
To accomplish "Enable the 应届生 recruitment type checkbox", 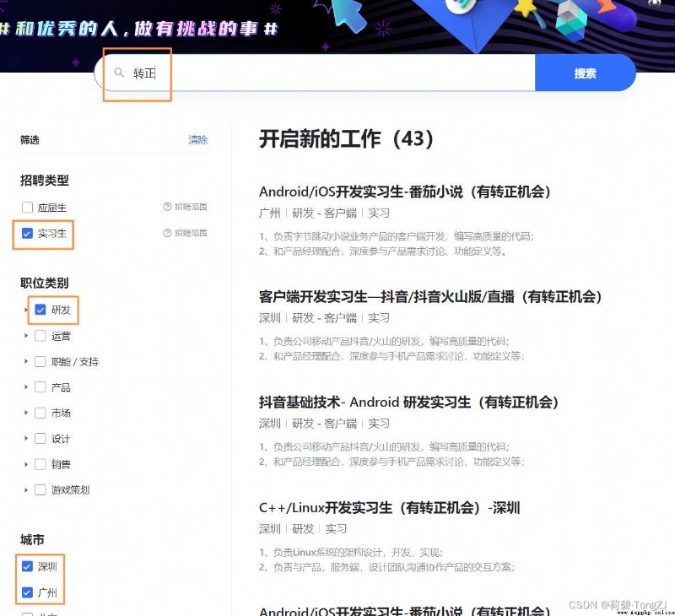I will pyautogui.click(x=27, y=208).
